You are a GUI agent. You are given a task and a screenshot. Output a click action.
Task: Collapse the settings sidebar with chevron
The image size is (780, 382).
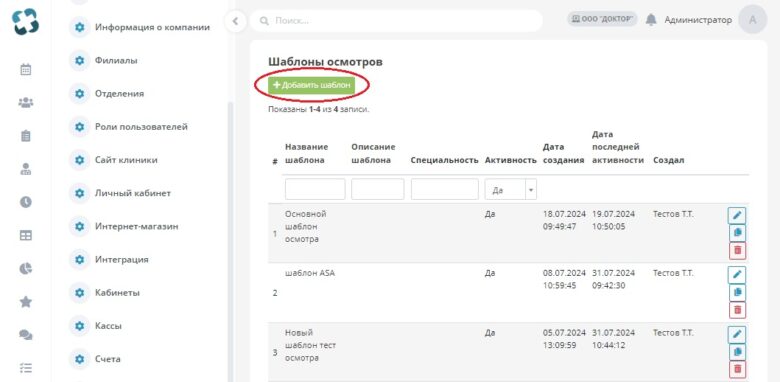235,21
